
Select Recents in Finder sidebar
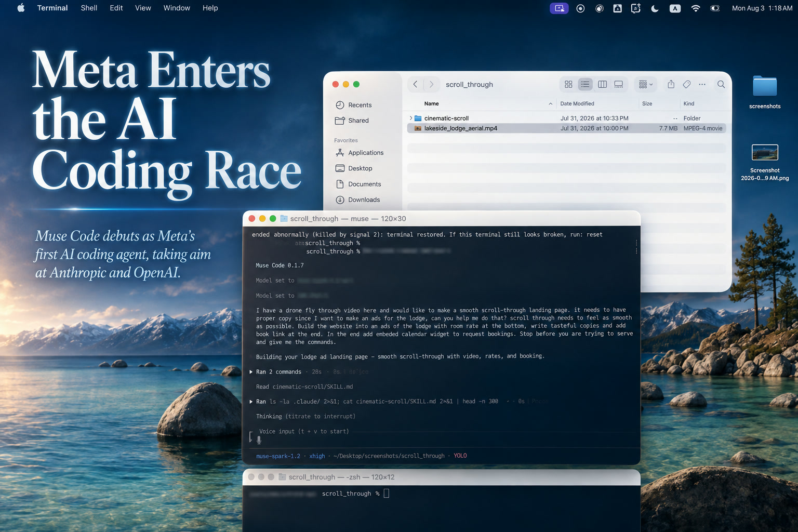tap(360, 105)
